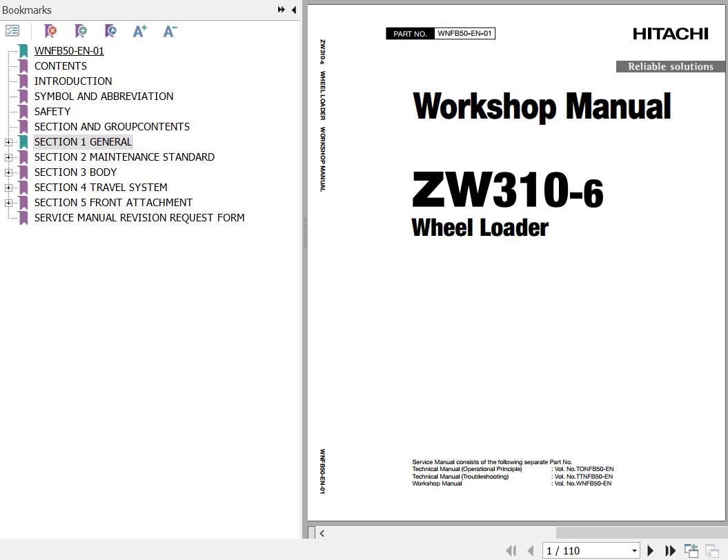This screenshot has width=728, height=560.
Task: Click 'Vol. No.WNFB50-EN' text
Action: [x=582, y=483]
